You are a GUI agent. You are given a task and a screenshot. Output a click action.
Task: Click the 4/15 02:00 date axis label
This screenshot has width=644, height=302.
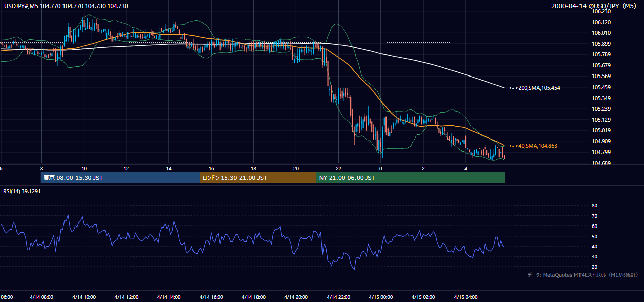pyautogui.click(x=423, y=297)
